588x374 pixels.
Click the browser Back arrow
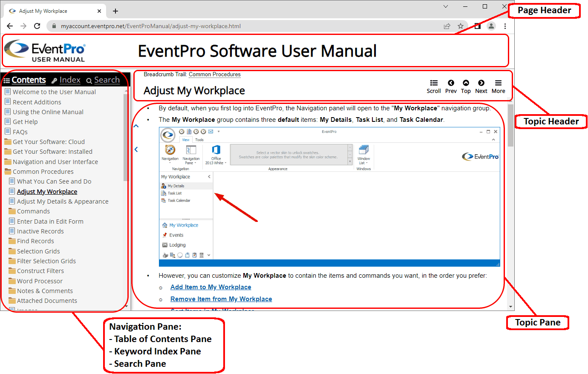pyautogui.click(x=10, y=26)
